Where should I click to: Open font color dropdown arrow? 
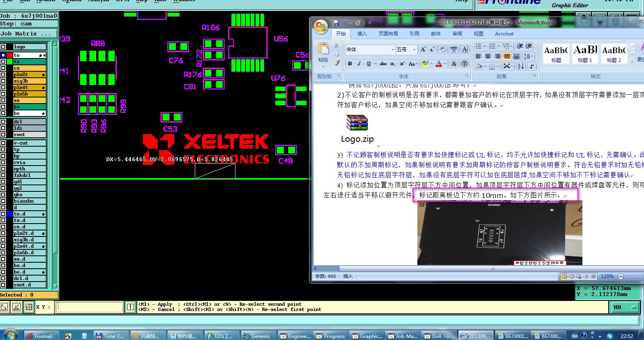pos(445,64)
